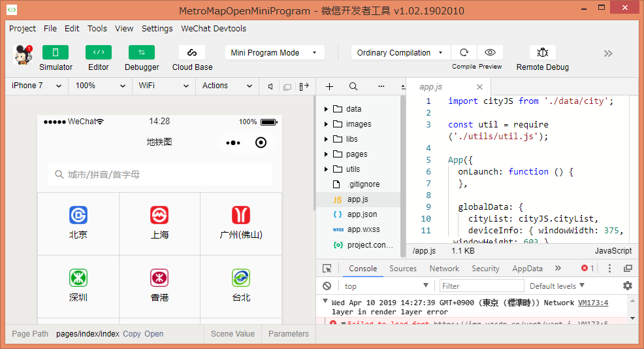The height and width of the screenshot is (349, 644).
Task: Close the app.js editor tab
Action: [x=479, y=87]
